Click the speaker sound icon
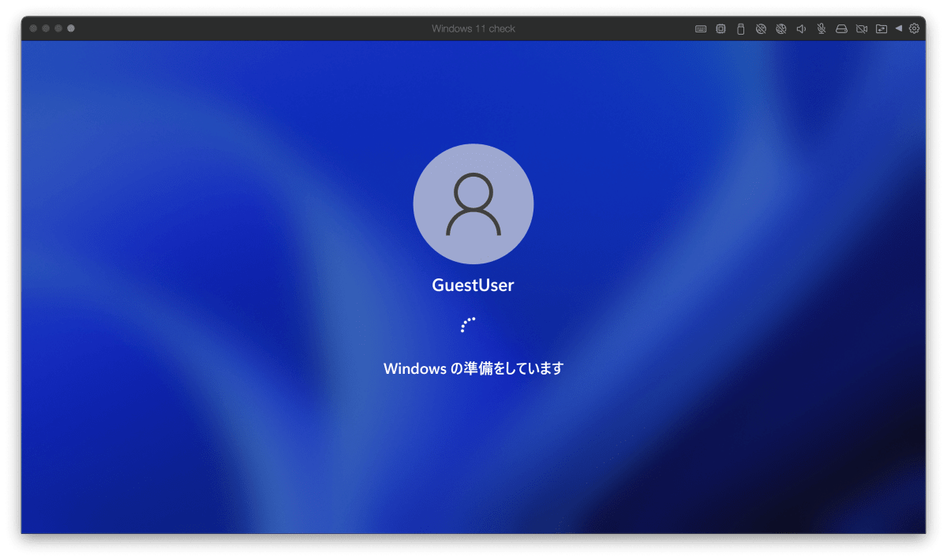This screenshot has height=560, width=947. 801,28
